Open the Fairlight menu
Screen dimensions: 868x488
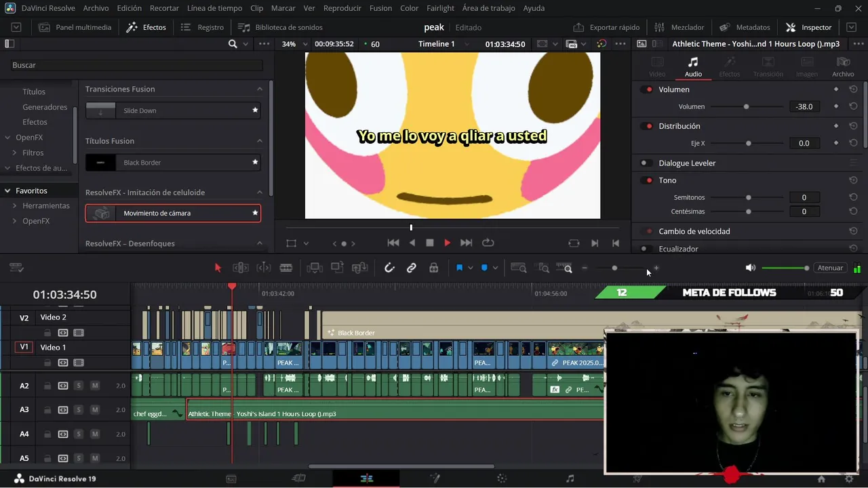point(440,8)
